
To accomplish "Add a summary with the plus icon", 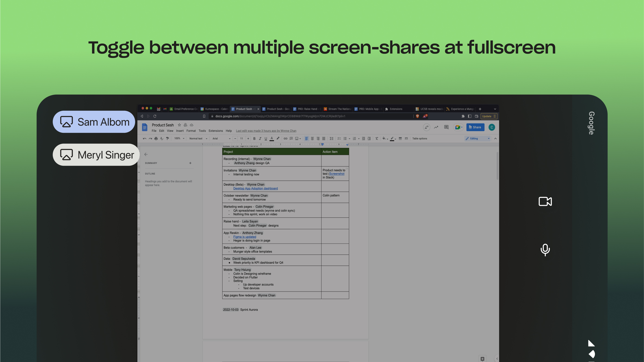I will 190,163.
